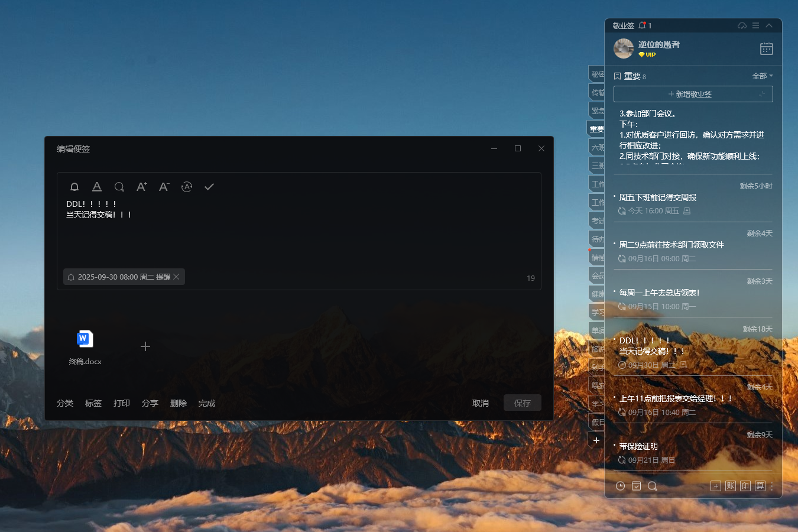798x532 pixels.
Task: Open the completed-checklist icon in bottom bar
Action: [x=636, y=486]
